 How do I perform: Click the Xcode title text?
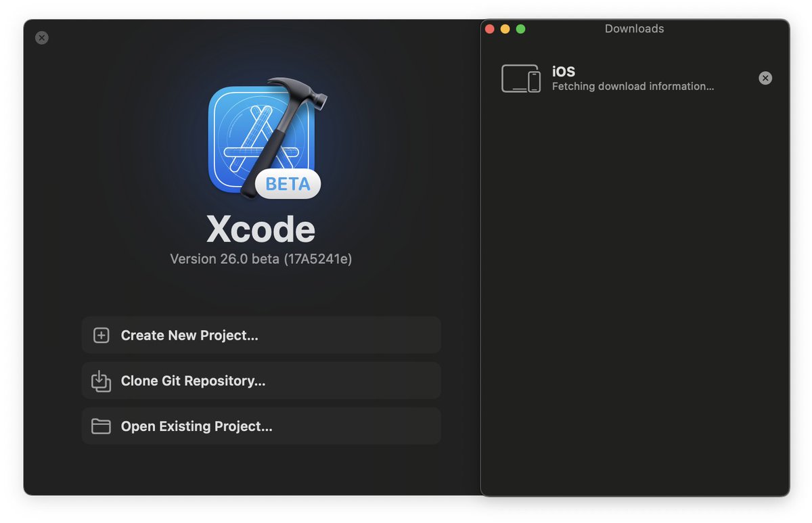click(261, 229)
